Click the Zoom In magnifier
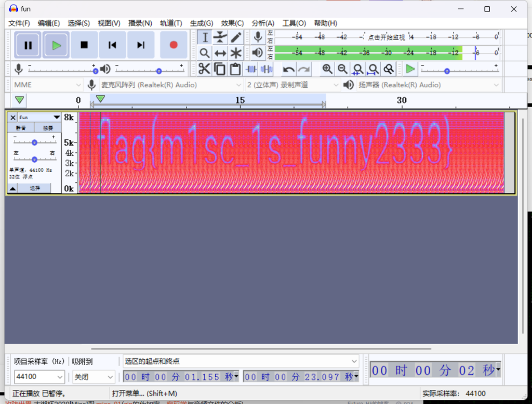The height and width of the screenshot is (404, 532). tap(327, 69)
